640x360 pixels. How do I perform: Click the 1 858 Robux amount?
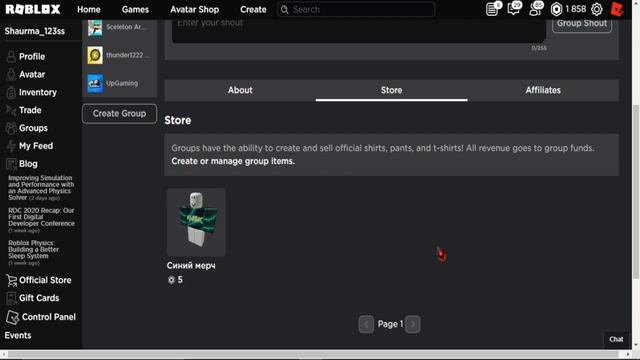576,9
